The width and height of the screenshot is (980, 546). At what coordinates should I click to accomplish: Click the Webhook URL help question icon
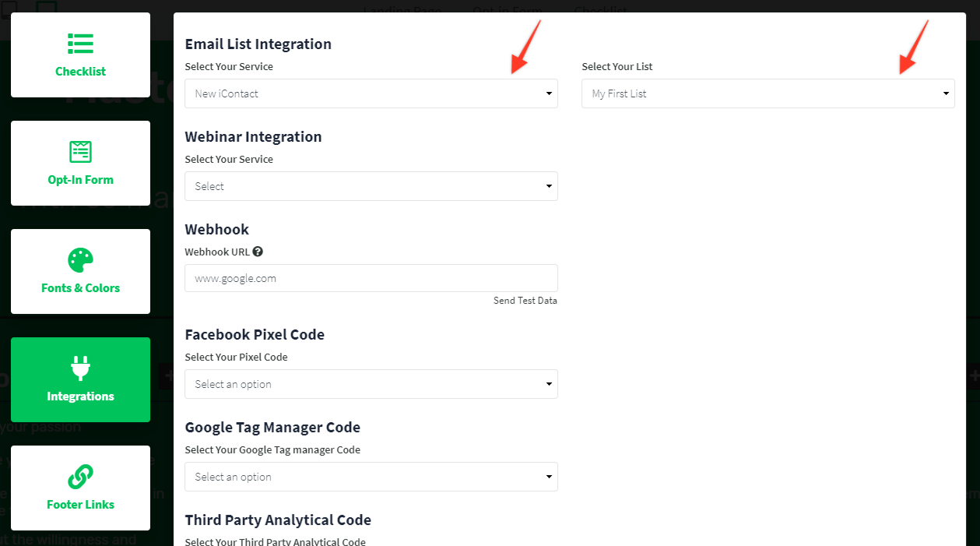pyautogui.click(x=258, y=252)
